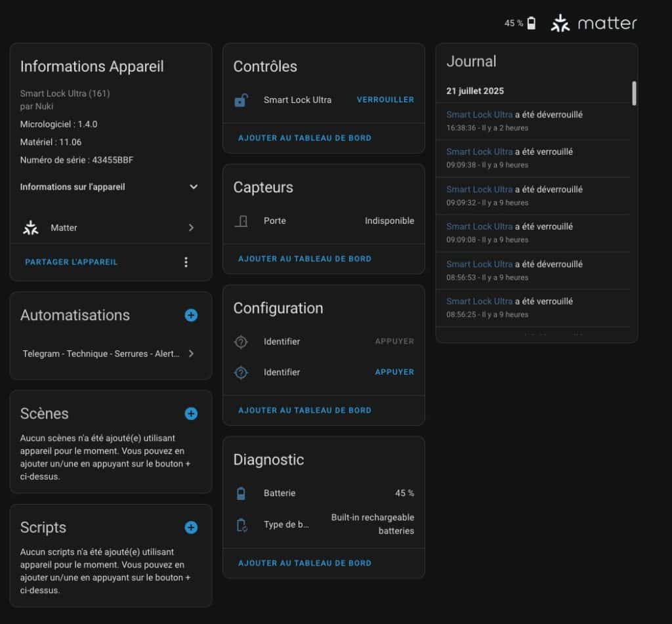Add a new automatisation with the plus icon
This screenshot has width=672, height=624.
[191, 316]
